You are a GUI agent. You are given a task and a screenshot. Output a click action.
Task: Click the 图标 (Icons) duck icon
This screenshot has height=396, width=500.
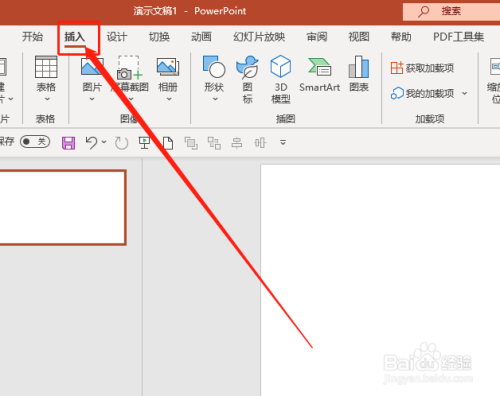click(x=247, y=67)
